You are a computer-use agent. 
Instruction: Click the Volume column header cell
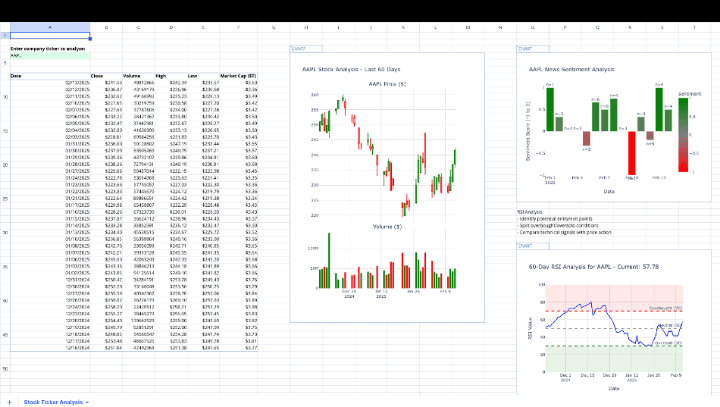click(139, 76)
